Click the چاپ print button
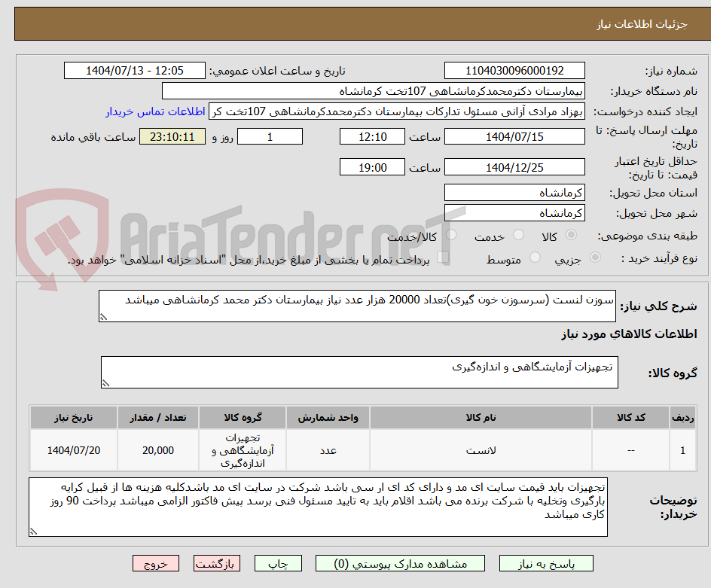711x588 pixels. click(278, 563)
